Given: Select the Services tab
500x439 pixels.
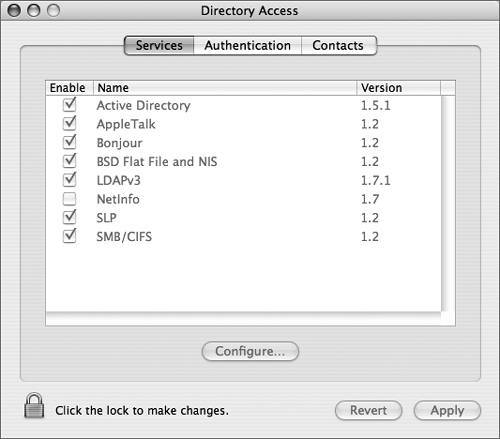Looking at the screenshot, I should [x=159, y=45].
